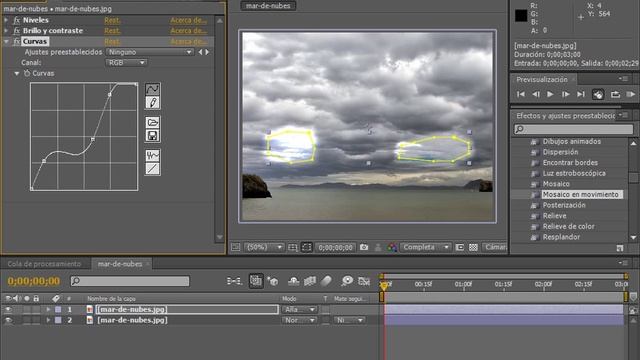Select the Bezier curve tool in Curvas
This screenshot has width=640, height=360.
pos(153,89)
